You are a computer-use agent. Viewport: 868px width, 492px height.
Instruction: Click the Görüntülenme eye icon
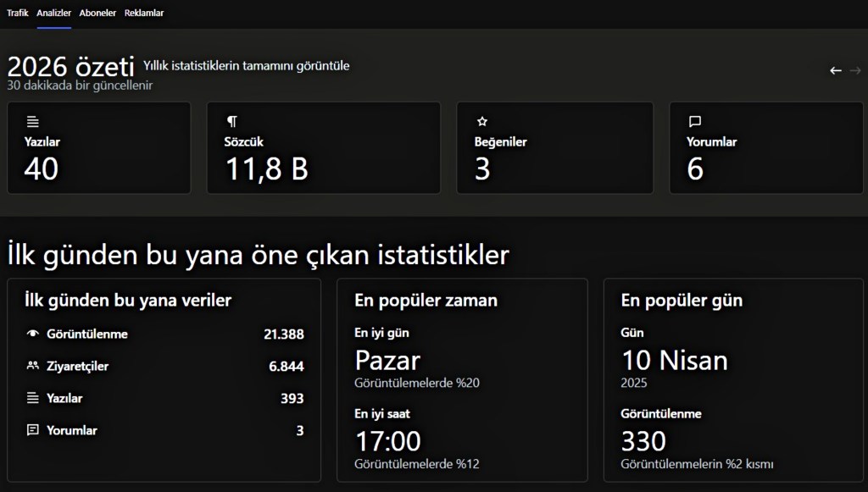click(x=33, y=334)
